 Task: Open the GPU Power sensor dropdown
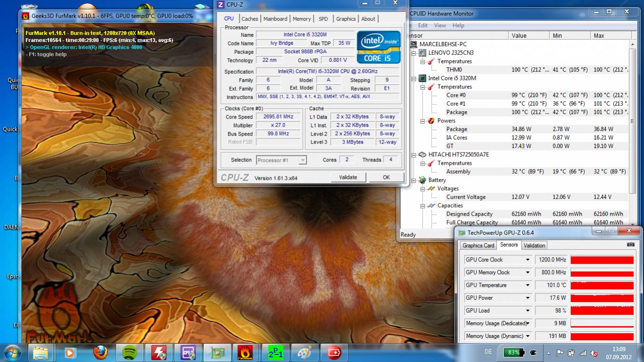[528, 298]
